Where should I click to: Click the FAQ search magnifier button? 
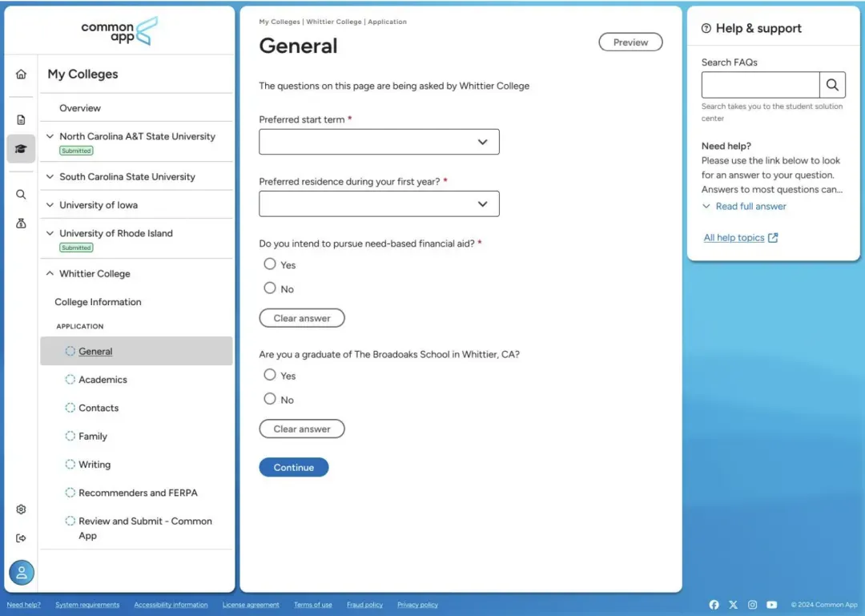832,85
